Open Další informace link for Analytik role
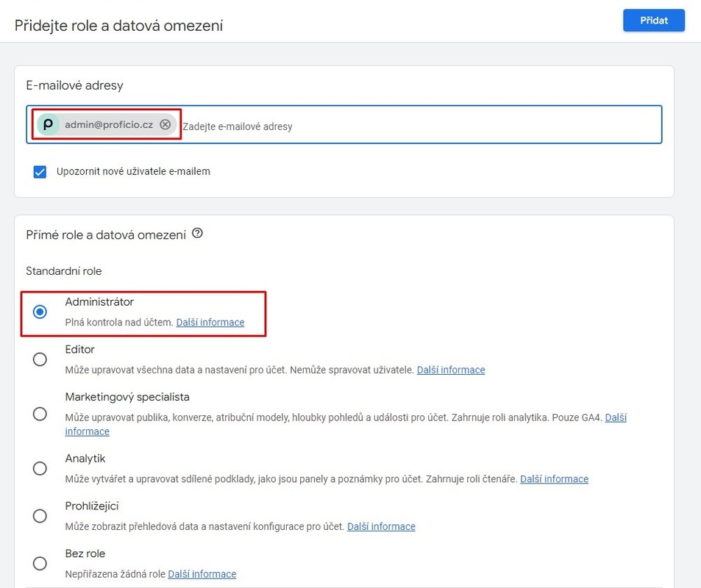The height and width of the screenshot is (588, 701). click(x=554, y=479)
